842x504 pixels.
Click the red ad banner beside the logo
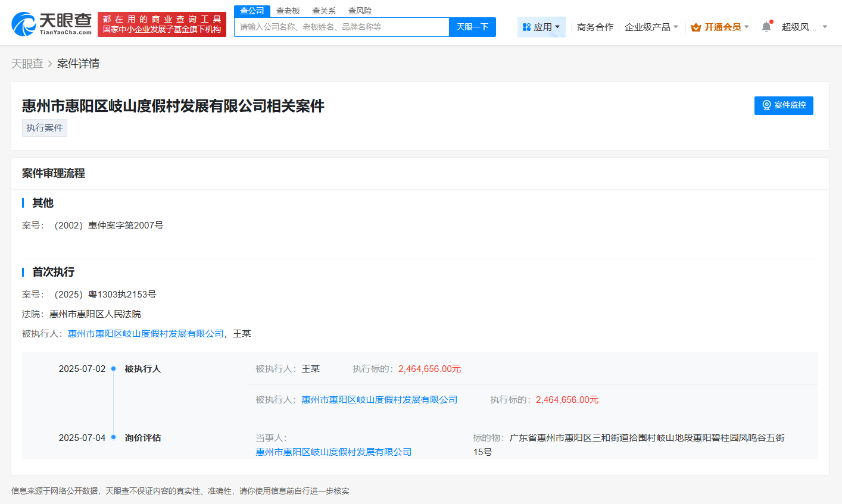coord(162,23)
